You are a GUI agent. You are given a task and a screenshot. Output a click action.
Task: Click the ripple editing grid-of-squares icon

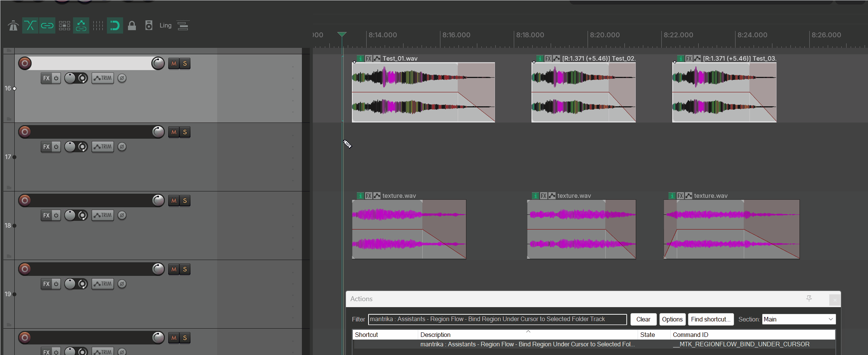click(64, 26)
